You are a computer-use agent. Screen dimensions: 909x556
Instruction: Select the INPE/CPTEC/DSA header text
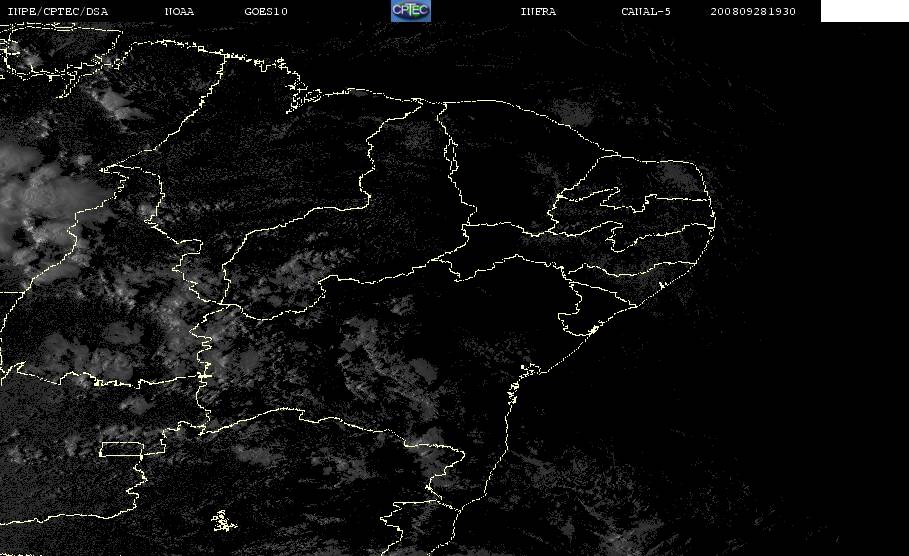[57, 11]
